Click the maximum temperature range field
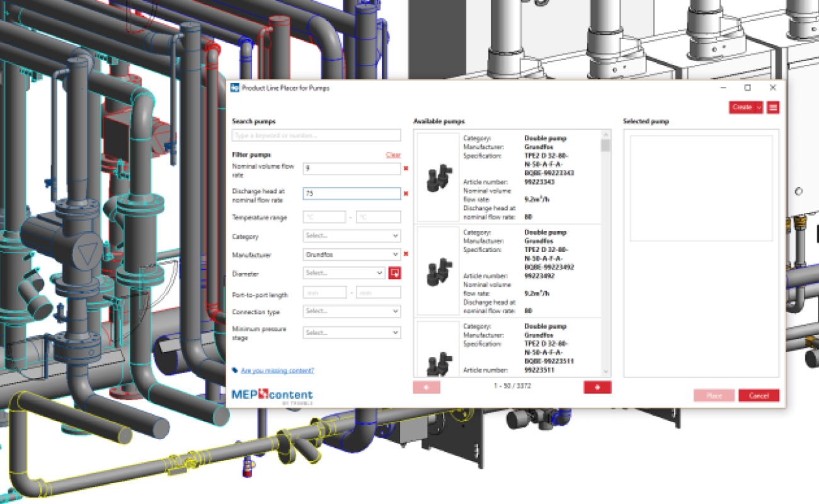Screen dimensions: 819x504 [379, 217]
